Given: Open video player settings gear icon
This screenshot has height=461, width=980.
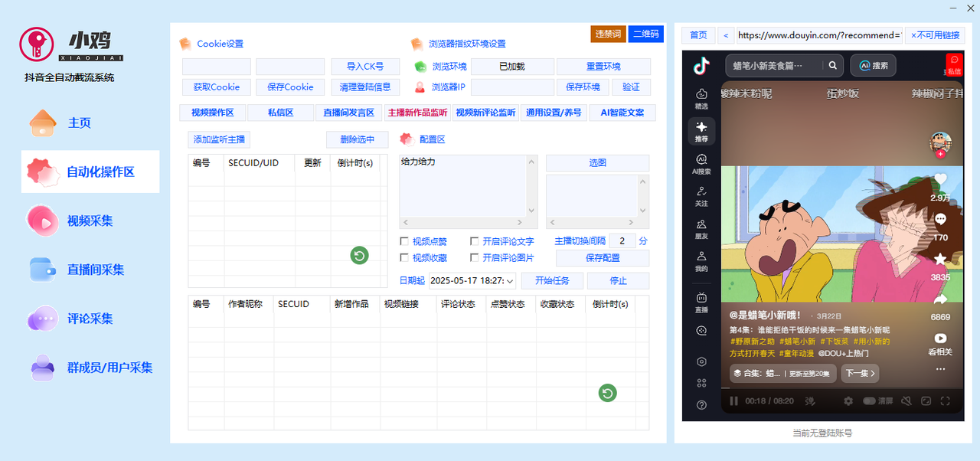Looking at the screenshot, I should (x=848, y=401).
